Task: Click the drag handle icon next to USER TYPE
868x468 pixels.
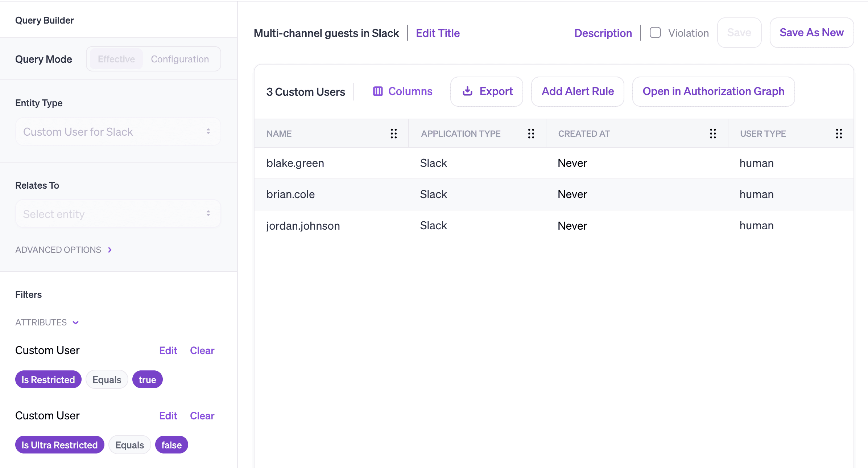Action: point(840,133)
